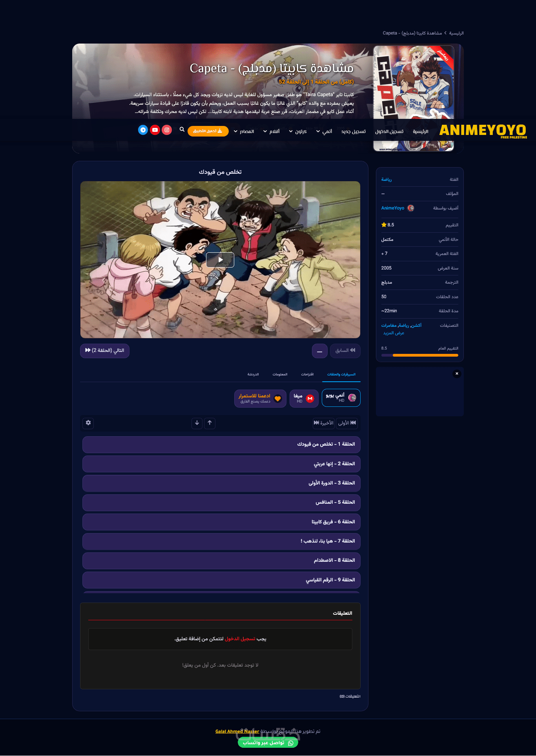Sort episodes with the up arrow
Screen dimensions: 536x756
[x=210, y=423]
